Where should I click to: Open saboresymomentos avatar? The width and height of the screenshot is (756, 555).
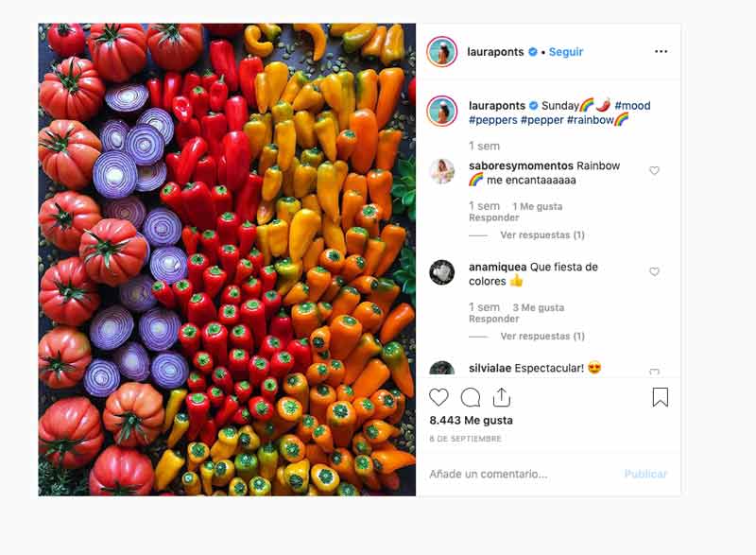point(442,171)
